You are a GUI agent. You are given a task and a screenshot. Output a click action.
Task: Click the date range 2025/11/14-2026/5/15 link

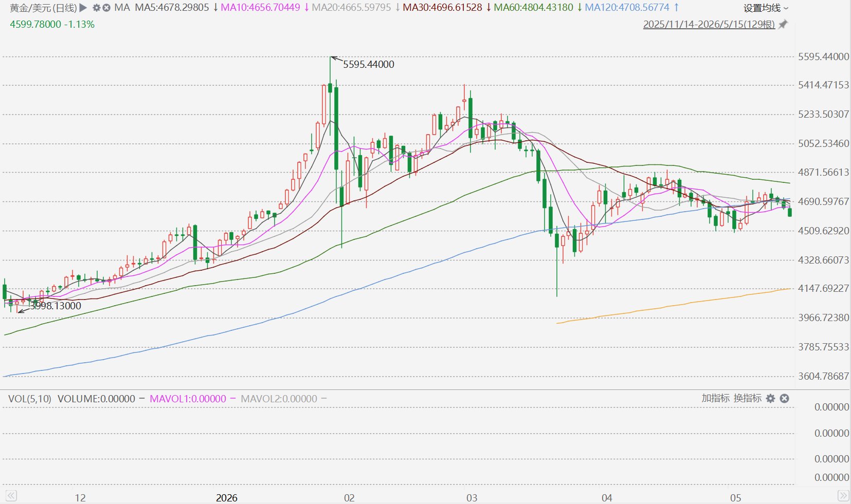click(709, 24)
